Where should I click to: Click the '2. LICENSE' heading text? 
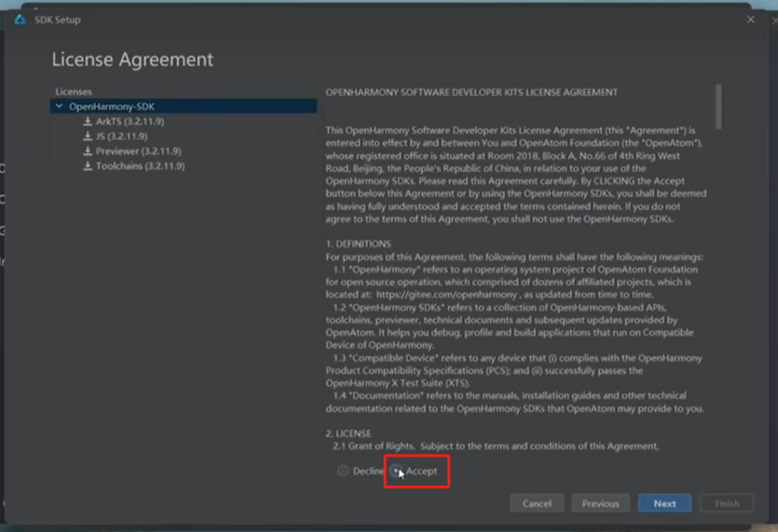click(x=348, y=433)
